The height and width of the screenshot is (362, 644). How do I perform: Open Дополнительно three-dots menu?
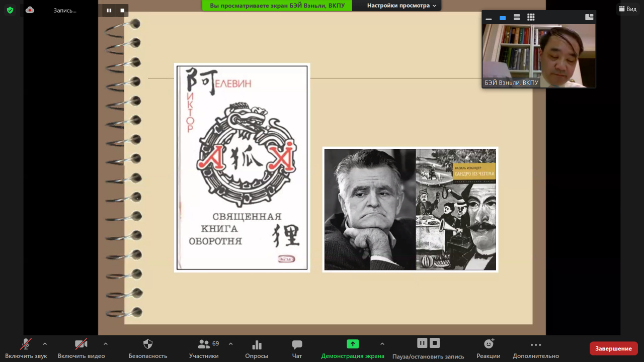point(536,345)
